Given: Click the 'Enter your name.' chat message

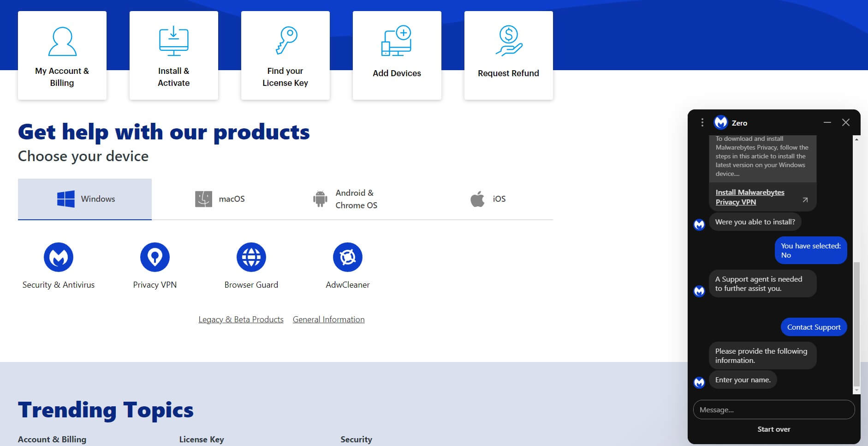Looking at the screenshot, I should (743, 380).
